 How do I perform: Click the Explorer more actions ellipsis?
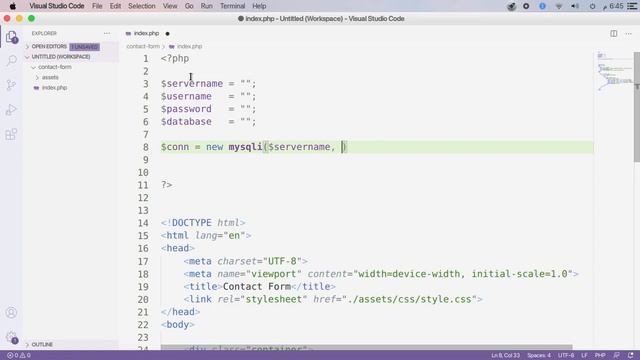click(x=107, y=33)
